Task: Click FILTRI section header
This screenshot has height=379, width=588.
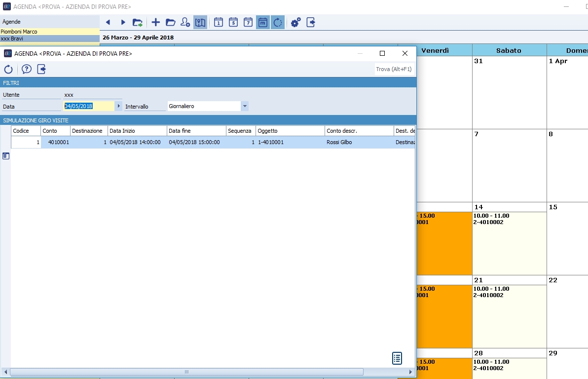Action: click(208, 82)
